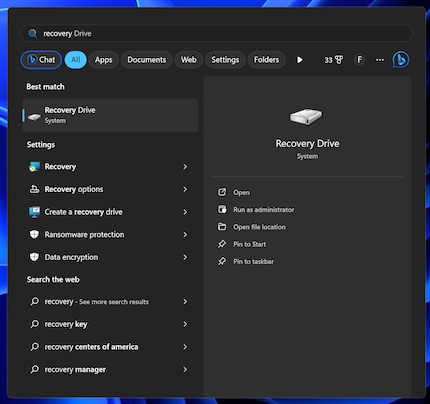The height and width of the screenshot is (404, 430).
Task: Click the Run as administrator shield icon
Action: [x=222, y=210]
